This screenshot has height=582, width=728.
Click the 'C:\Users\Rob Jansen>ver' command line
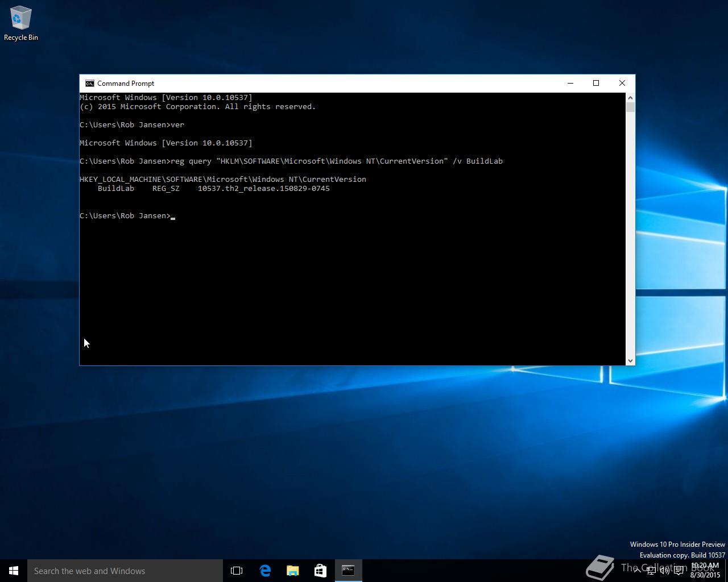click(132, 124)
